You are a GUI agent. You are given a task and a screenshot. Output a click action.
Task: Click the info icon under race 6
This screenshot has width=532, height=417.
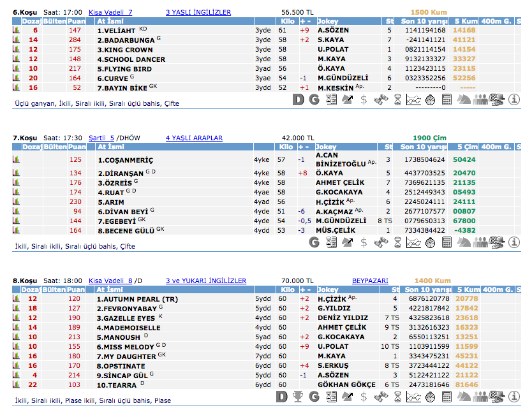(514, 99)
